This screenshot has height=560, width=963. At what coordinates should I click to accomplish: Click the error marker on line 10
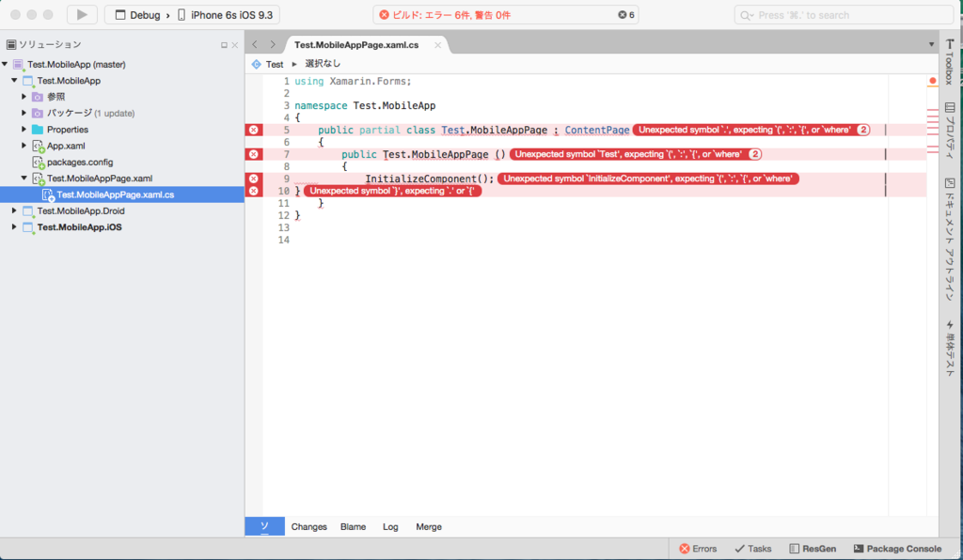(254, 191)
